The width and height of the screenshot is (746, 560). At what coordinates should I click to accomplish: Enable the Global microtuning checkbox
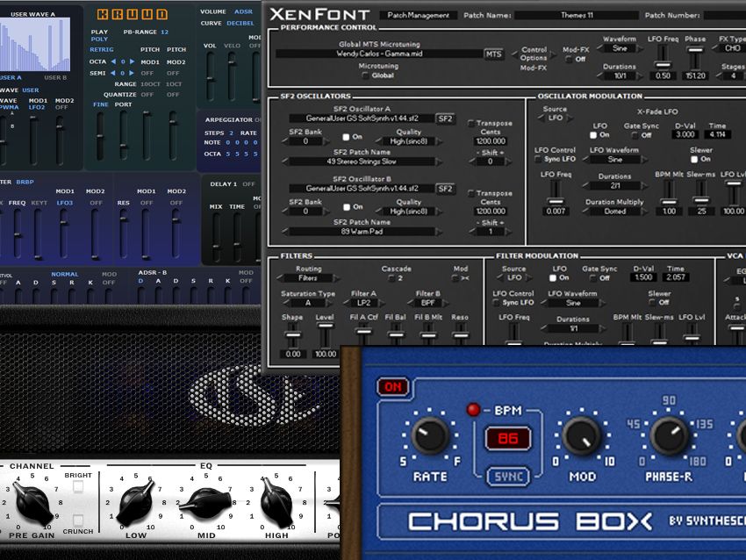364,75
